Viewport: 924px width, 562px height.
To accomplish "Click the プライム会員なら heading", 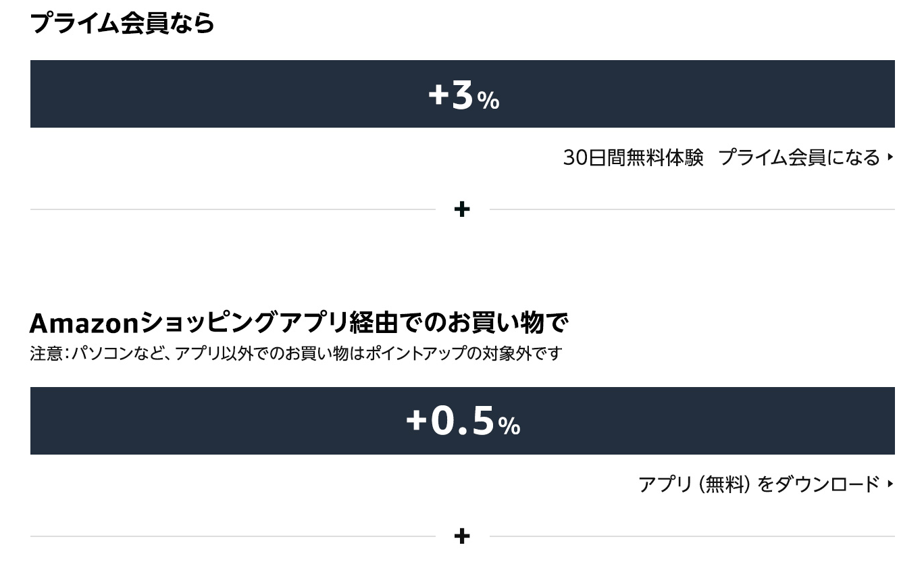I will tap(122, 24).
